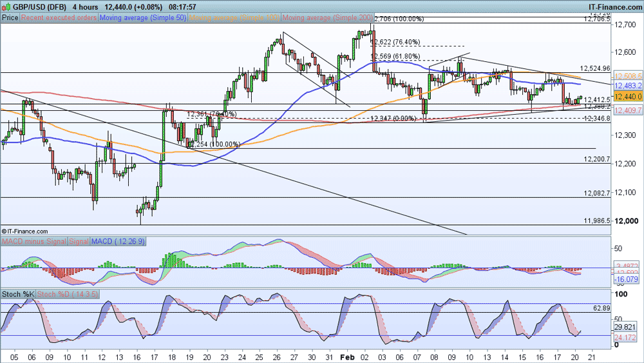The width and height of the screenshot is (644, 363).
Task: Click the 12,082.7 support level label
Action: 597,193
